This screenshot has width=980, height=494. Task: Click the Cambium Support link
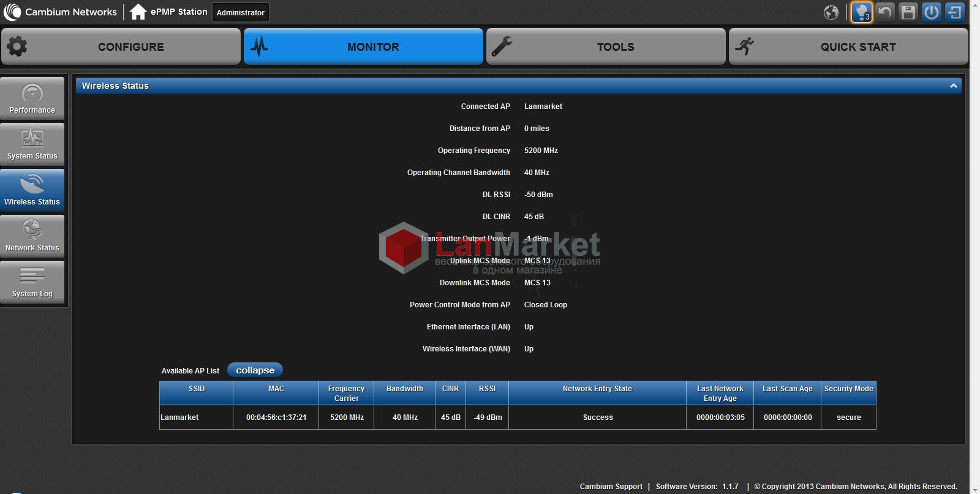pos(611,487)
